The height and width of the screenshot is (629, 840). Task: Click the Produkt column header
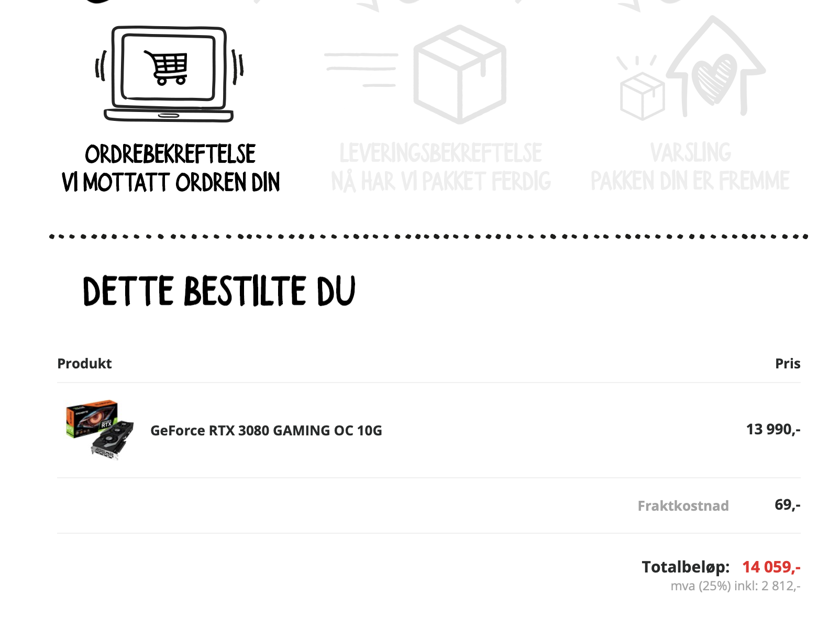point(84,364)
